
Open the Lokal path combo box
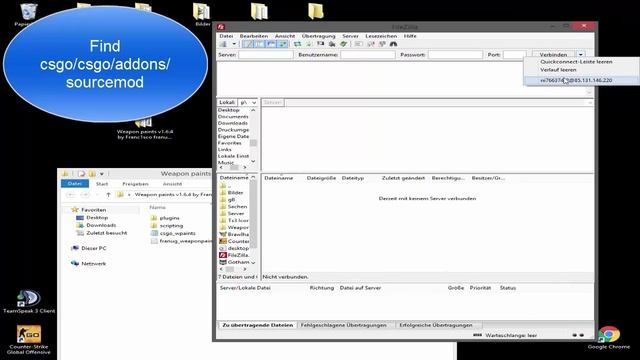[247, 102]
